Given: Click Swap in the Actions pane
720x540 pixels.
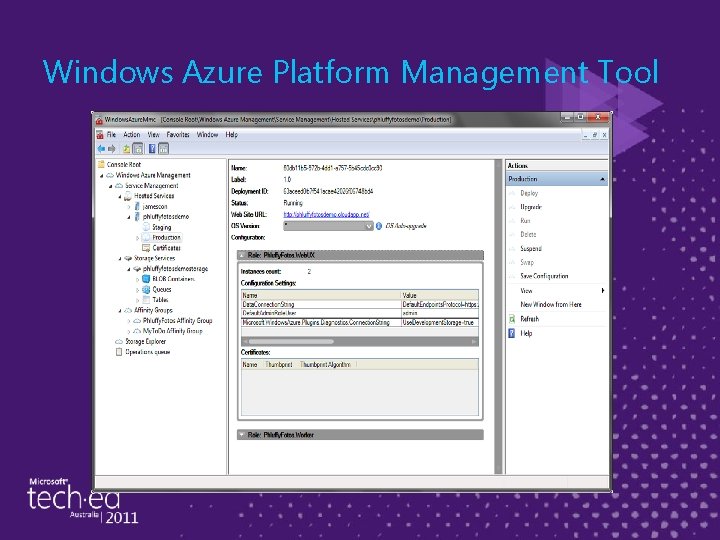Looking at the screenshot, I should tap(527, 262).
